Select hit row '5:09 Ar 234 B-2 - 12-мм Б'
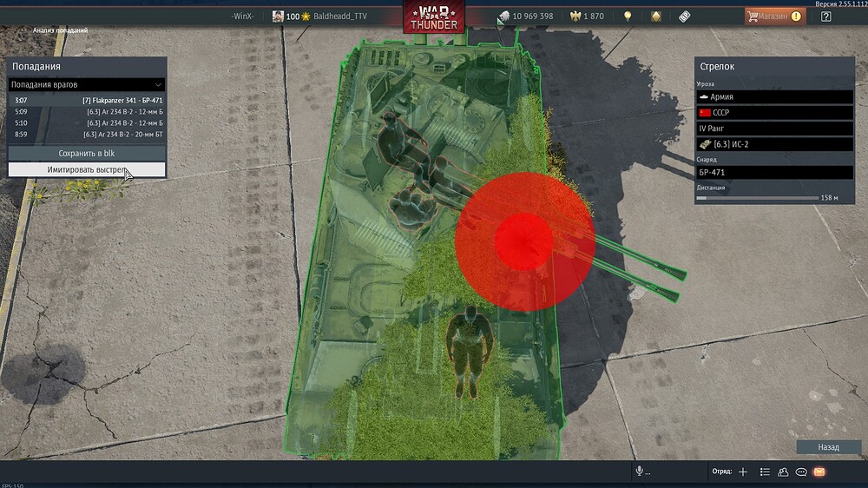The image size is (868, 488). tap(87, 111)
